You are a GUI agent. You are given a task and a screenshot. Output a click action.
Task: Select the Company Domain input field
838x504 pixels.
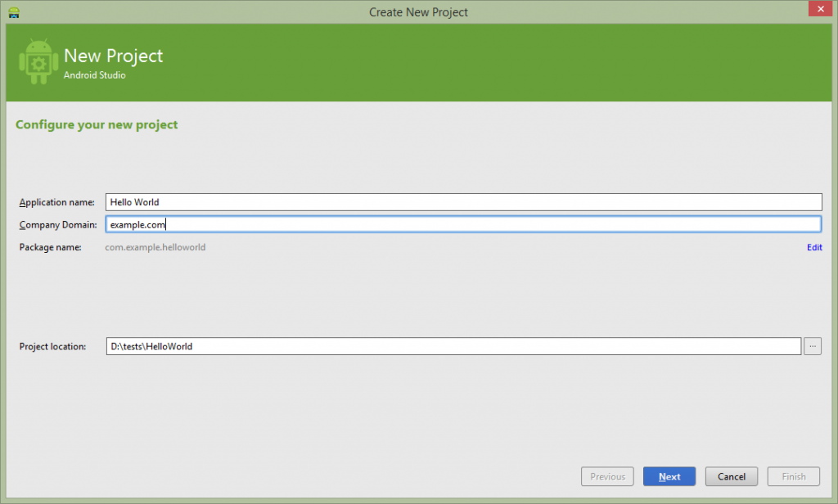(463, 223)
